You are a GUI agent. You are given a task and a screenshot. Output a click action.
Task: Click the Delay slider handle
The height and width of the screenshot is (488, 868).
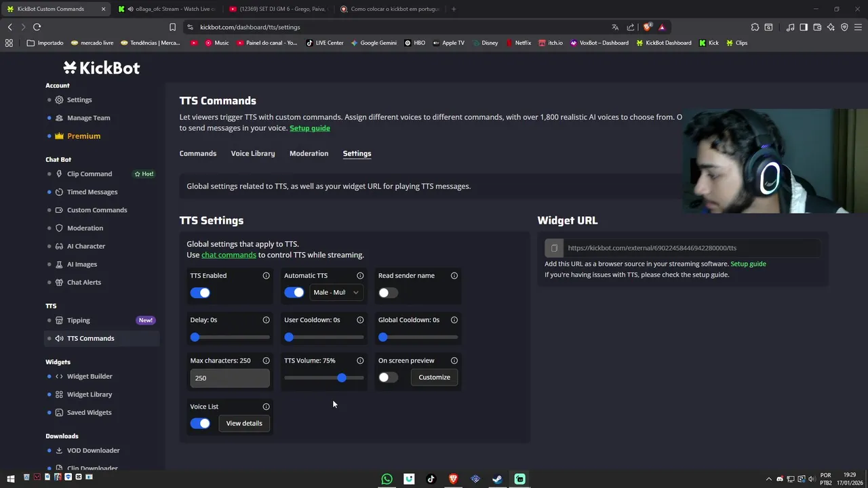[195, 337]
